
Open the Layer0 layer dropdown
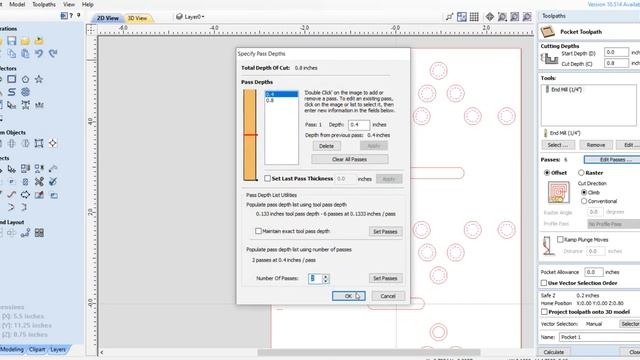(x=190, y=17)
